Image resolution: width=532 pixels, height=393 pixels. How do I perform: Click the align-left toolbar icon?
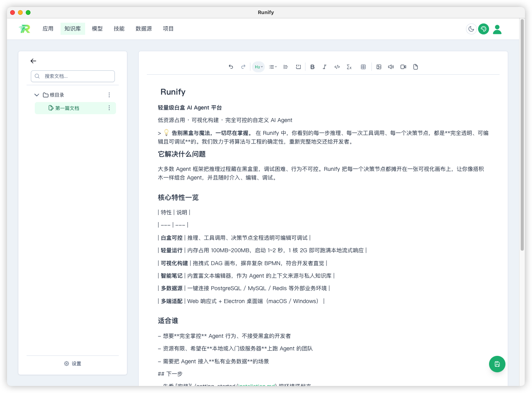tap(286, 67)
